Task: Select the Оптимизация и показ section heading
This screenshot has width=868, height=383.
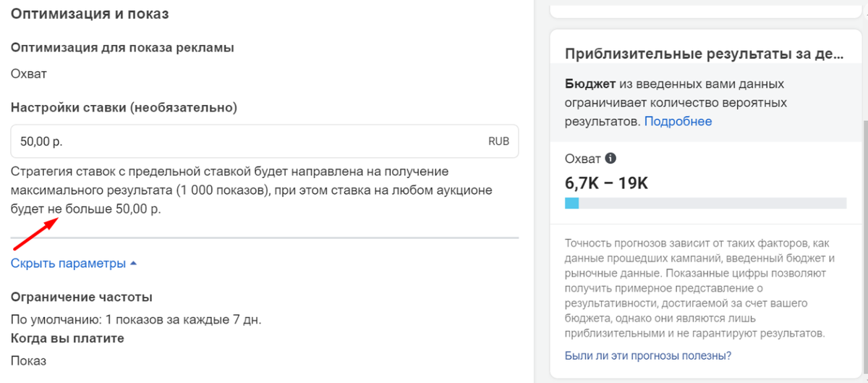Action: 95,14
